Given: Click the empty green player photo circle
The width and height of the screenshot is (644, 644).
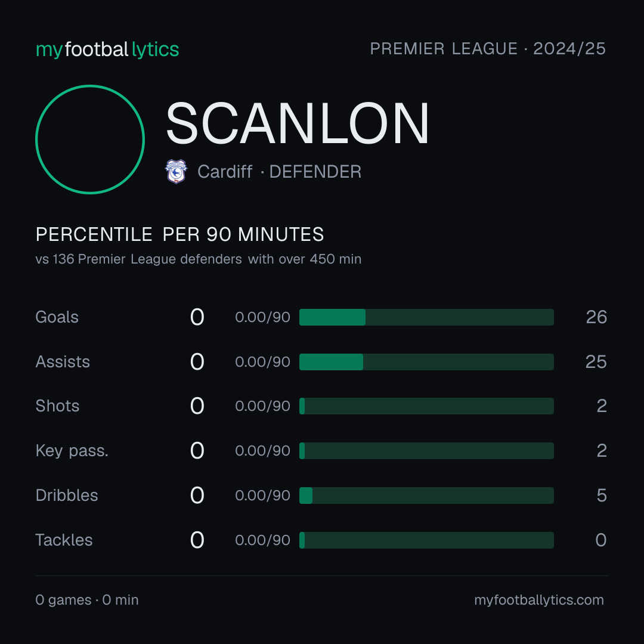Looking at the screenshot, I should point(90,139).
